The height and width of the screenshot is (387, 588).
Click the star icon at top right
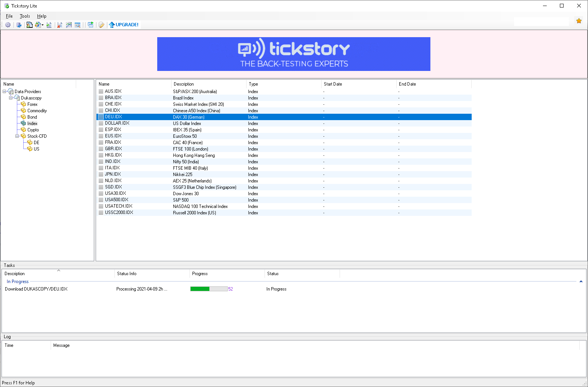click(579, 21)
